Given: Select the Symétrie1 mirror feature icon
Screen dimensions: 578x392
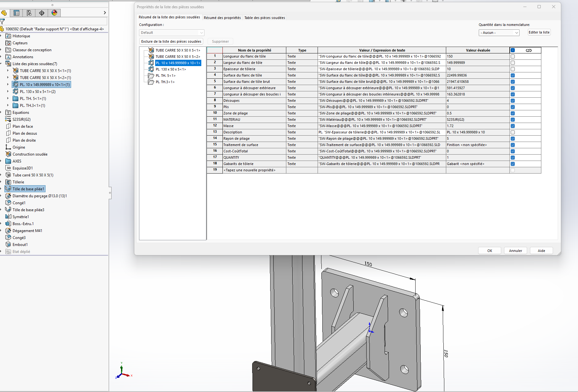Looking at the screenshot, I should click(x=9, y=217).
